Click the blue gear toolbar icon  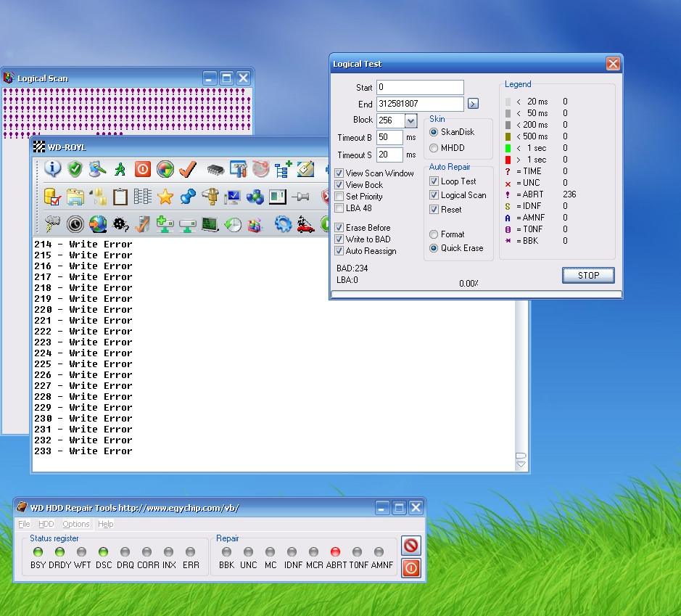[283, 224]
